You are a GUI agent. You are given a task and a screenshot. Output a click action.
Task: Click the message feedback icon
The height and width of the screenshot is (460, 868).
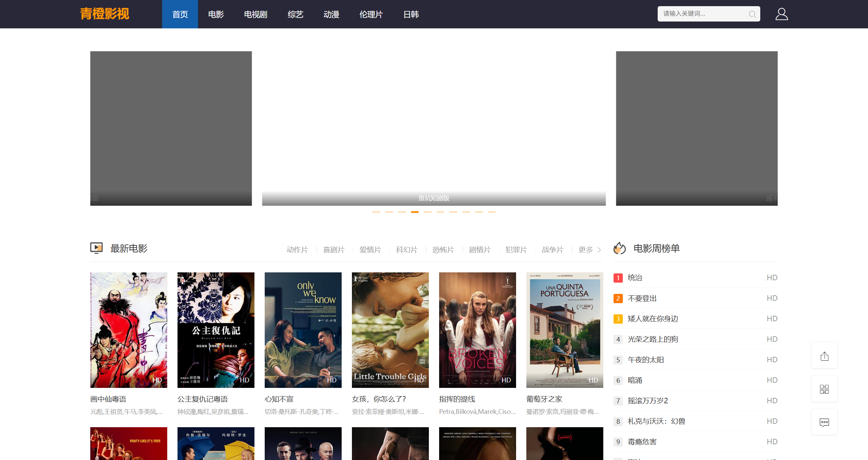pyautogui.click(x=824, y=422)
